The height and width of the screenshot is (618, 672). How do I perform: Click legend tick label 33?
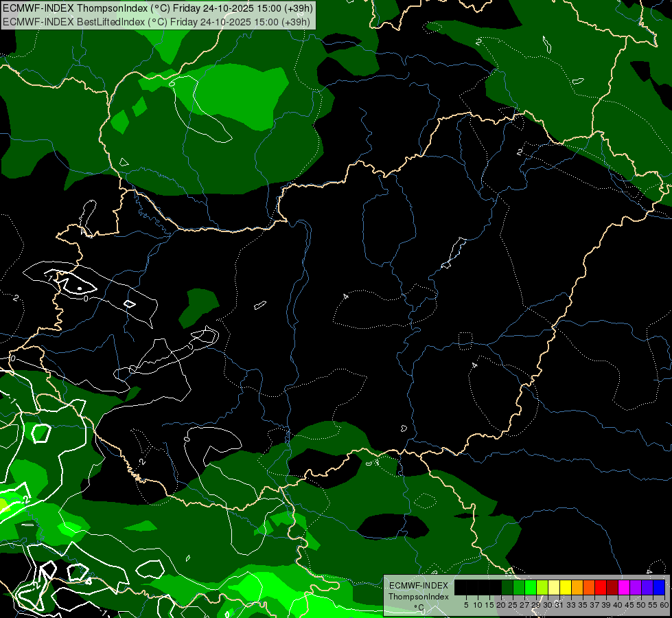click(x=571, y=605)
